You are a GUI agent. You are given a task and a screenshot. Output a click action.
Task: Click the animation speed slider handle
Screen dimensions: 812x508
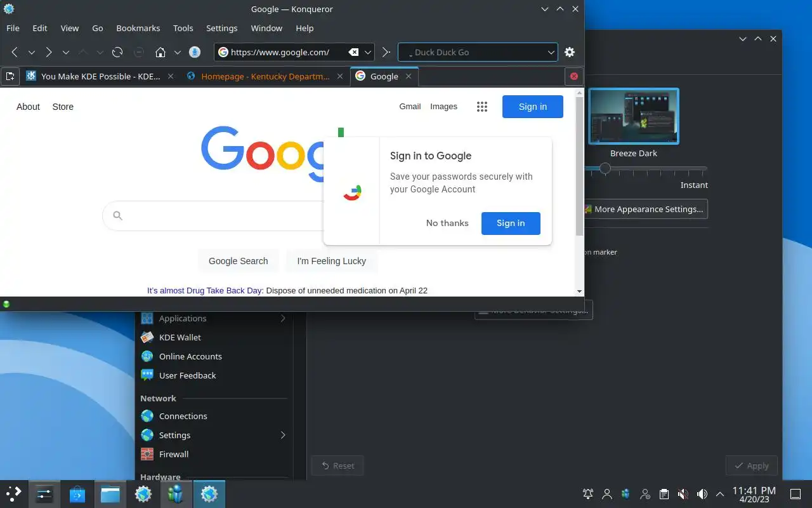click(x=605, y=168)
